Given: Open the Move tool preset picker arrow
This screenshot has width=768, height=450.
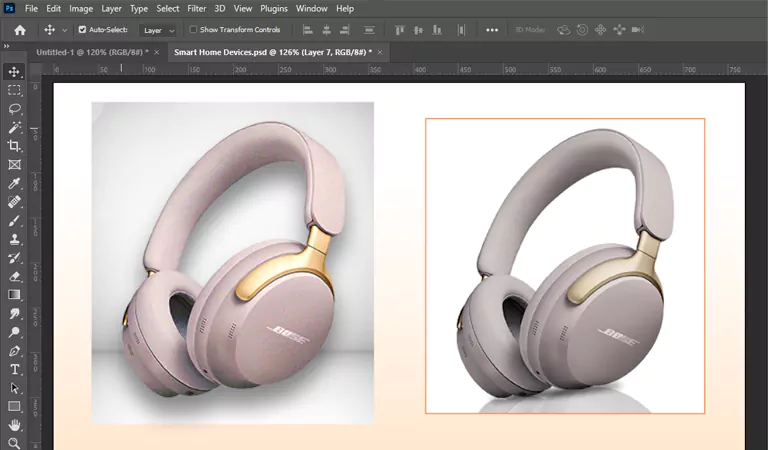Looking at the screenshot, I should 64,30.
